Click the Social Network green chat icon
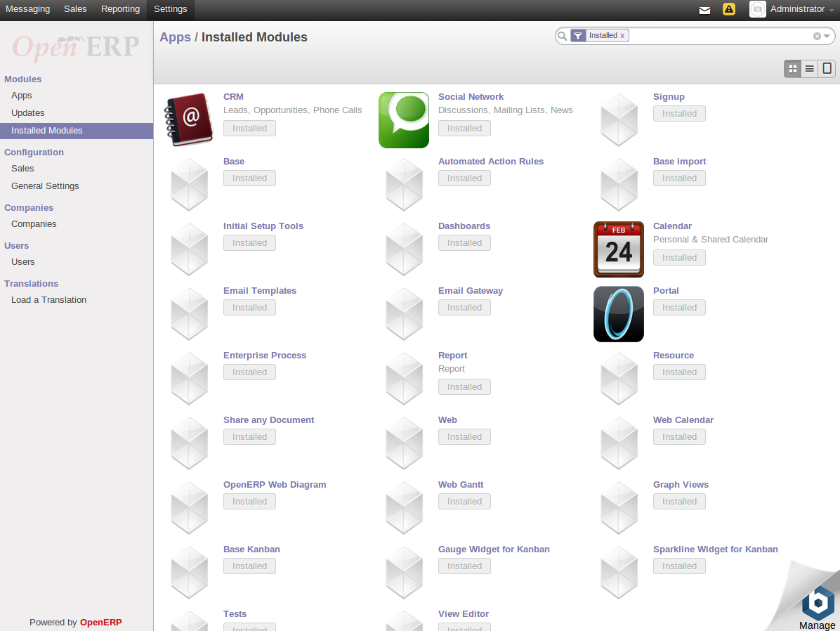The width and height of the screenshot is (840, 631). click(x=403, y=119)
